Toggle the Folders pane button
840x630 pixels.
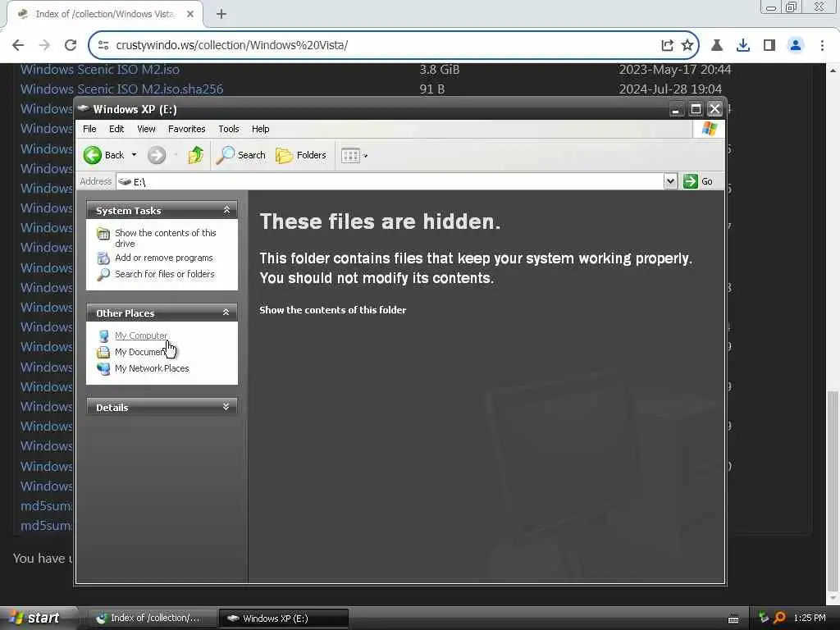pyautogui.click(x=301, y=155)
